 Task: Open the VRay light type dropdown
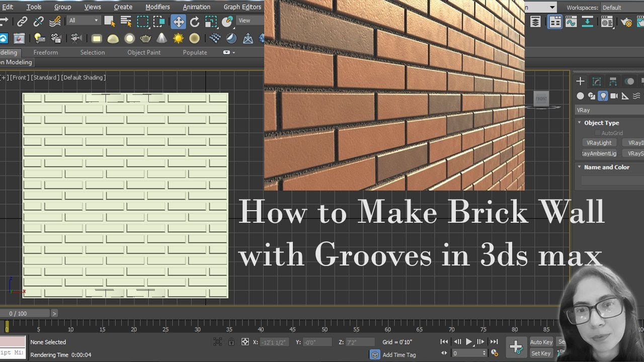pyautogui.click(x=609, y=110)
